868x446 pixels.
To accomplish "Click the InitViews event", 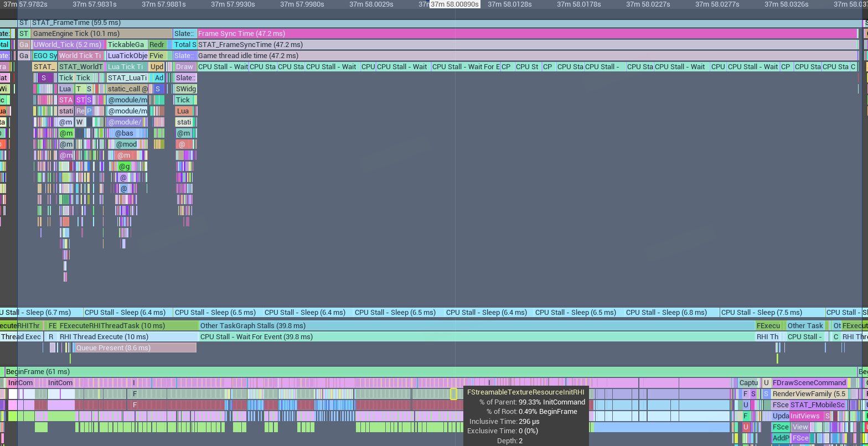I will point(806,416).
